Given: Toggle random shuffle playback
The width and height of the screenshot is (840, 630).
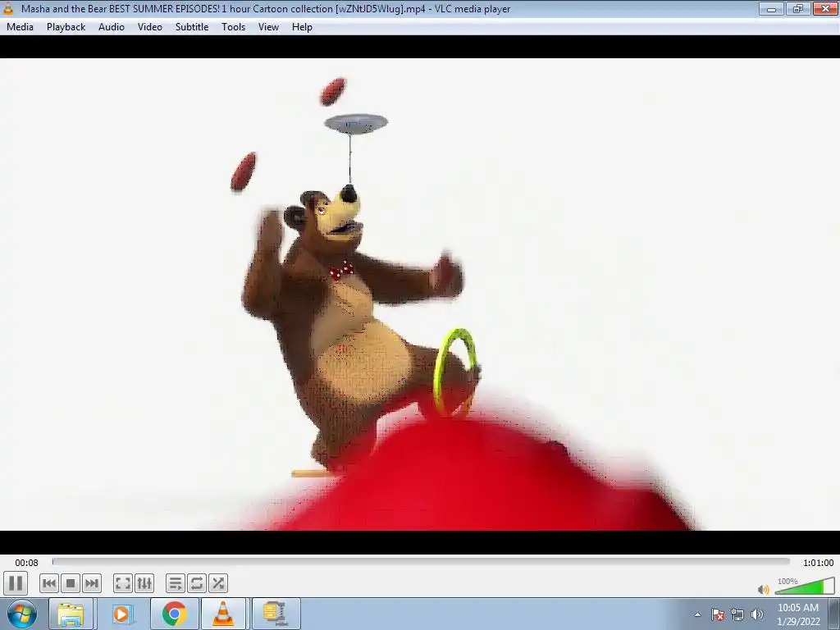Looking at the screenshot, I should click(218, 583).
